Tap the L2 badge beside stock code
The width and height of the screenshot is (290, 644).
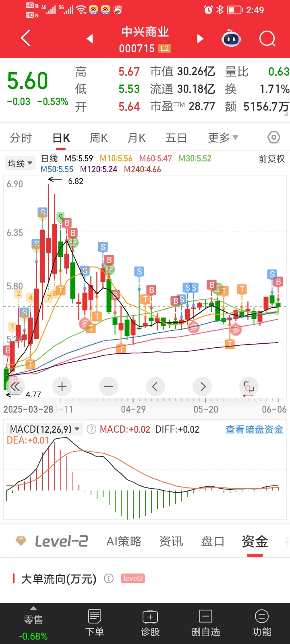165,48
